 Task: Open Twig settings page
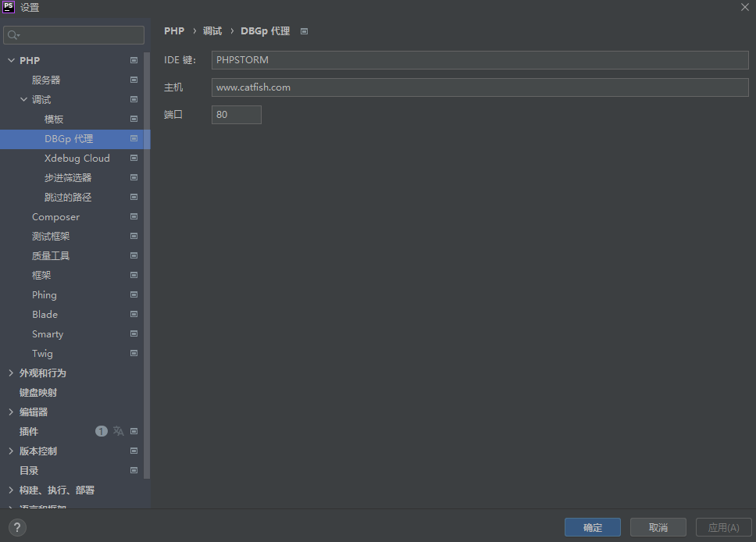coord(42,354)
